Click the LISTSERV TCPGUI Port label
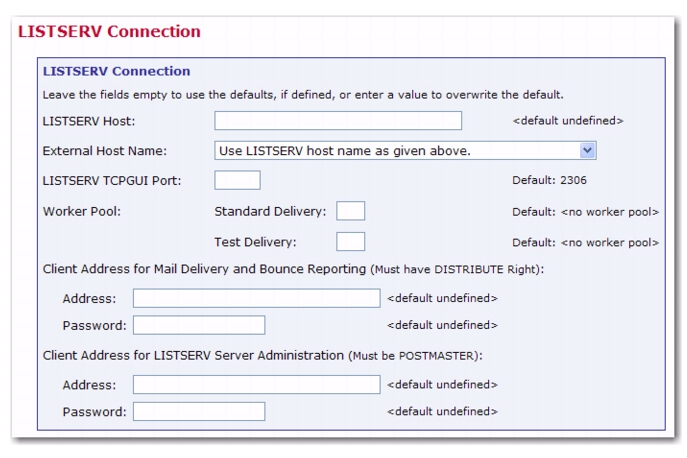This screenshot has height=458, width=687. coord(112,181)
